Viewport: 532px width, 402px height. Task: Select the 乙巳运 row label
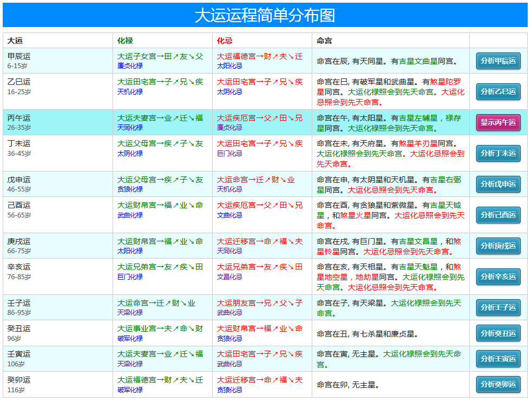tap(19, 82)
